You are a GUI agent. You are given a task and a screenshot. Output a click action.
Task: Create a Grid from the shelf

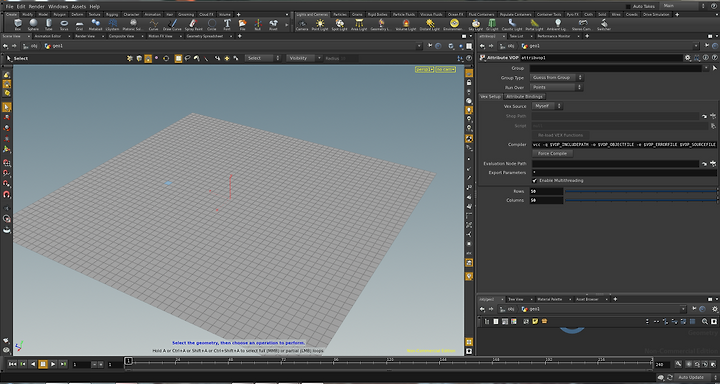point(79,24)
